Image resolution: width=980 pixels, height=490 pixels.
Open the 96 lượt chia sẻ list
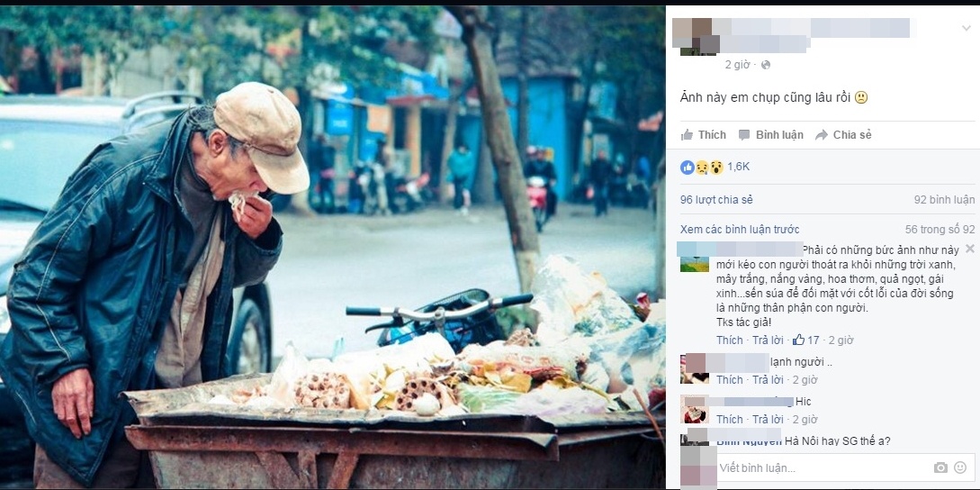[716, 200]
